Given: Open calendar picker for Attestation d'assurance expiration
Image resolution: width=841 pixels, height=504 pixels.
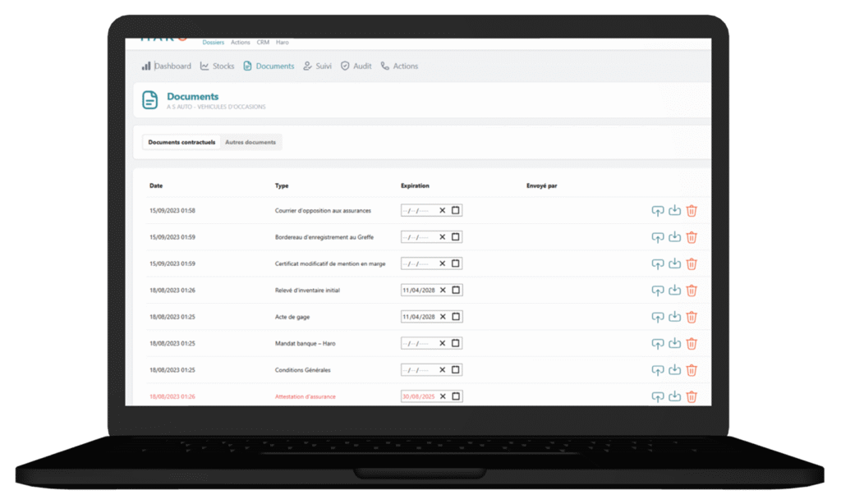Looking at the screenshot, I should 456,396.
